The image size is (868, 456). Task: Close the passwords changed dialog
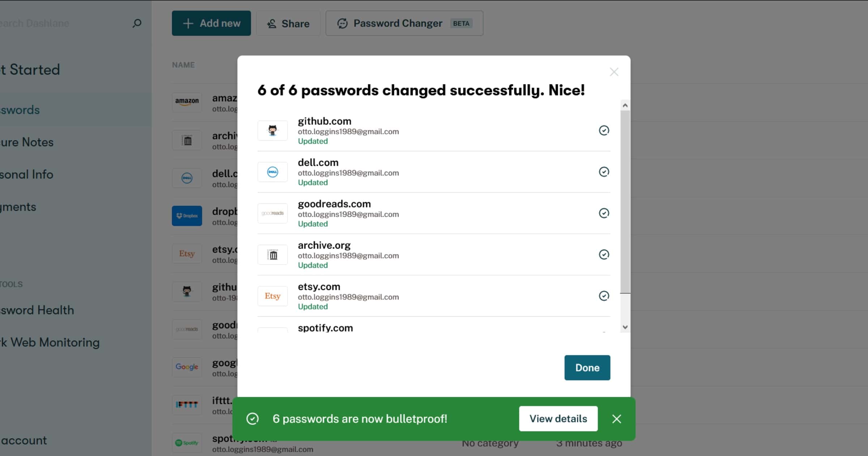point(614,72)
